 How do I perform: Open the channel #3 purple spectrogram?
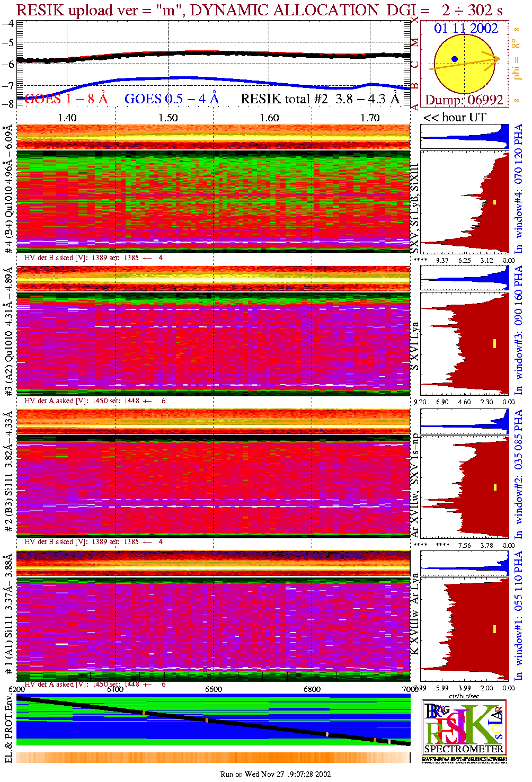[214, 343]
